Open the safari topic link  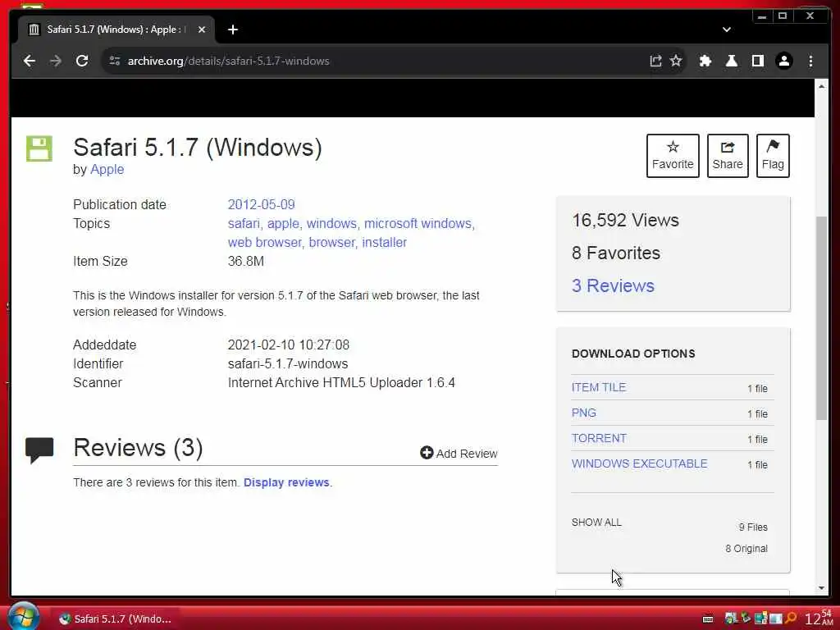click(x=244, y=223)
